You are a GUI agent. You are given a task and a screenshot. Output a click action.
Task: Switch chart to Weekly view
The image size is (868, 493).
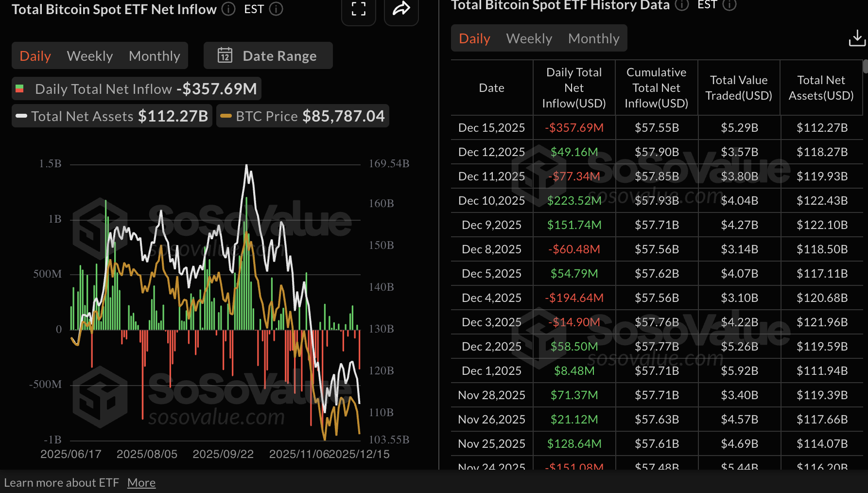(89, 55)
